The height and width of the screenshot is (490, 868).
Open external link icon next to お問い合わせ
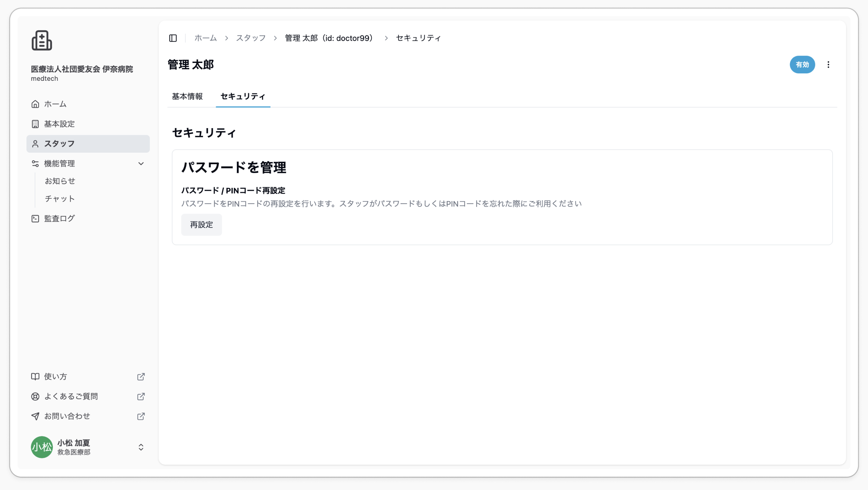(x=141, y=416)
